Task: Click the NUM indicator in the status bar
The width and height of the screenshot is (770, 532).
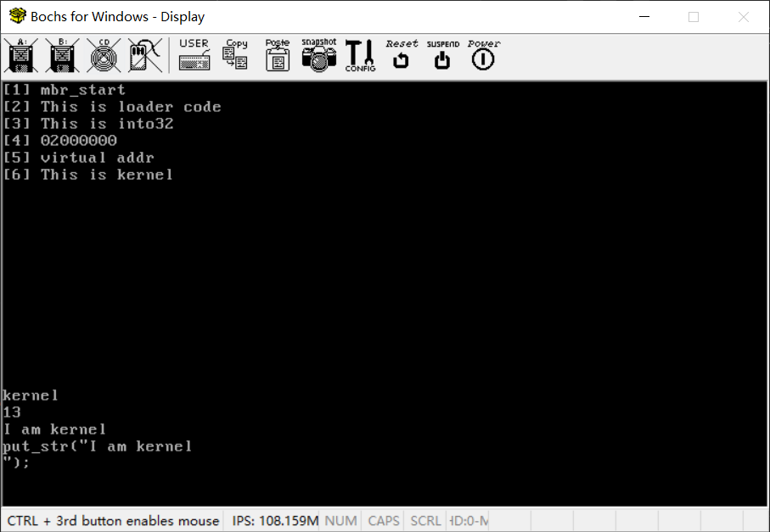Action: point(340,521)
